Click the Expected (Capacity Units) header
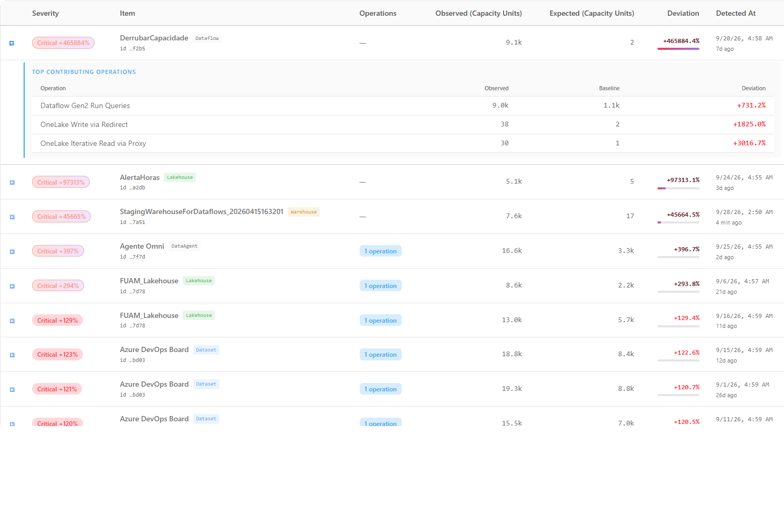This screenshot has width=784, height=532. pos(592,13)
